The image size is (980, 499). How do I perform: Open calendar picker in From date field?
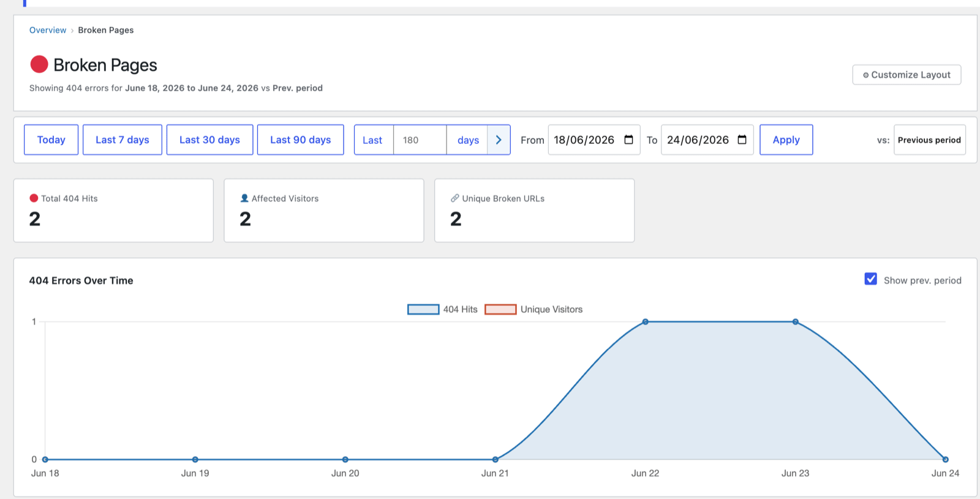point(628,140)
